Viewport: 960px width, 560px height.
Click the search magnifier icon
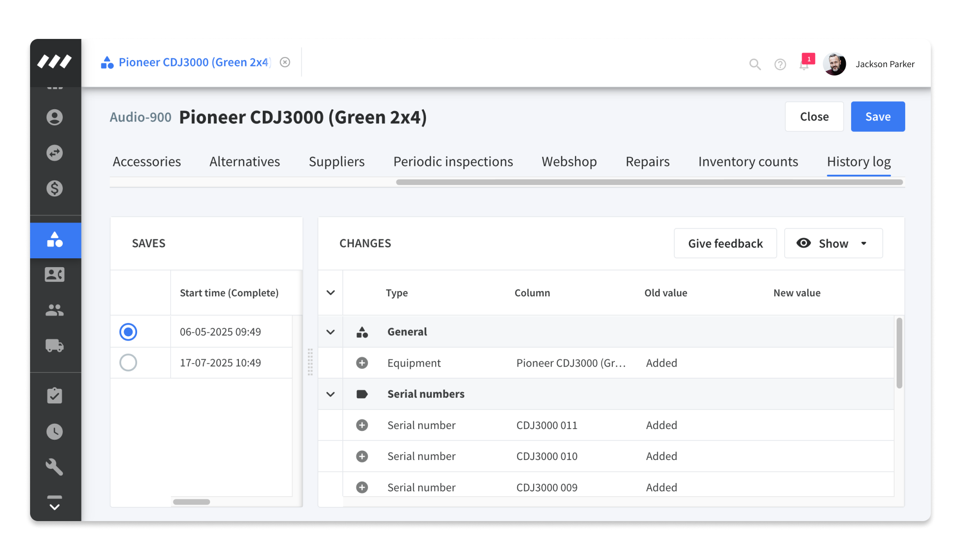(x=755, y=65)
